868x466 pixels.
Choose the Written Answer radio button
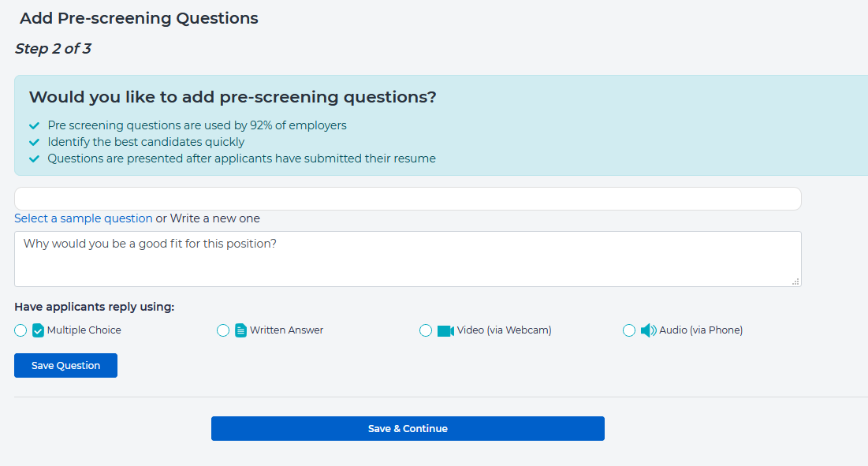223,330
